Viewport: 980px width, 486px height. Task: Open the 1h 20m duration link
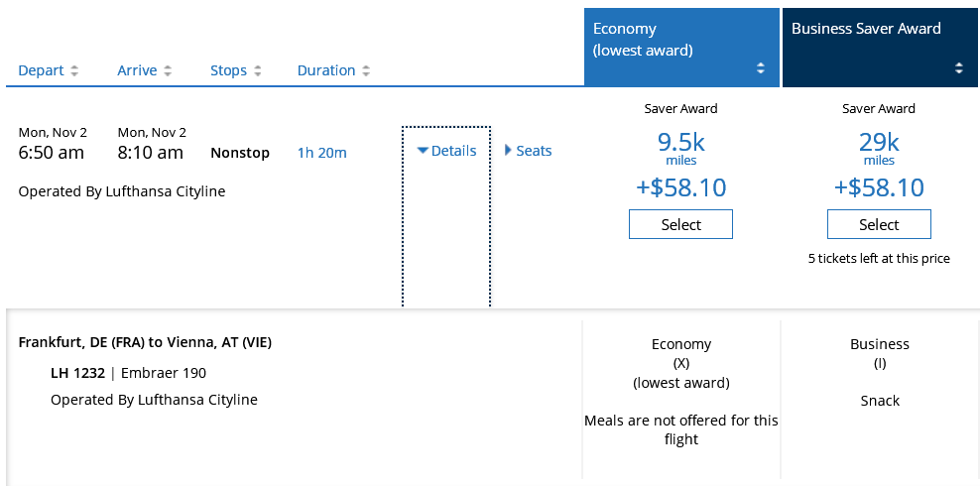click(322, 153)
